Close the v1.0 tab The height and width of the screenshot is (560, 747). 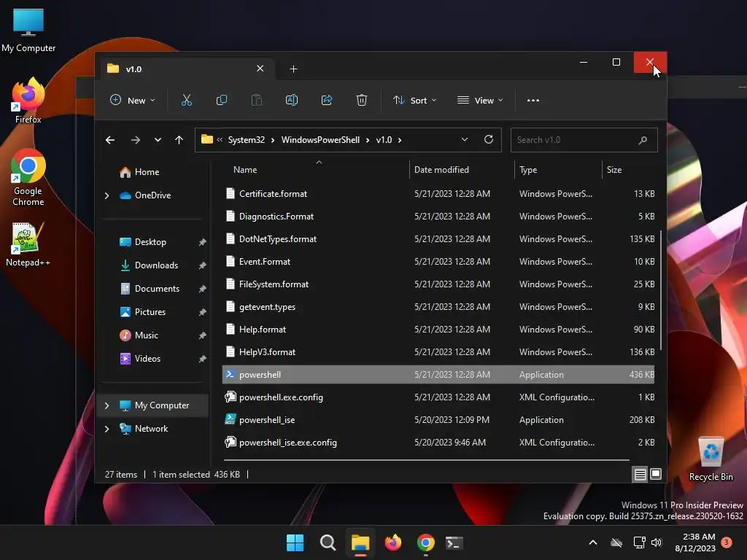tap(260, 69)
